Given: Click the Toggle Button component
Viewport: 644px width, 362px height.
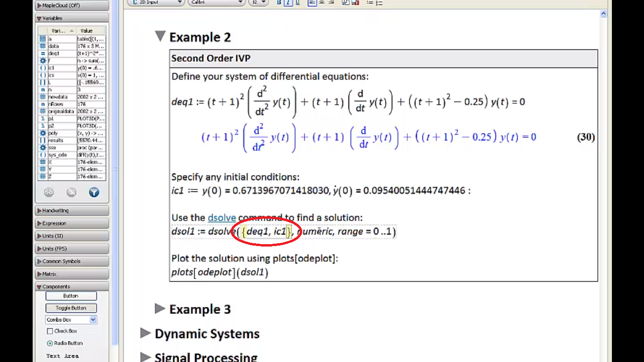Looking at the screenshot, I should (71, 308).
